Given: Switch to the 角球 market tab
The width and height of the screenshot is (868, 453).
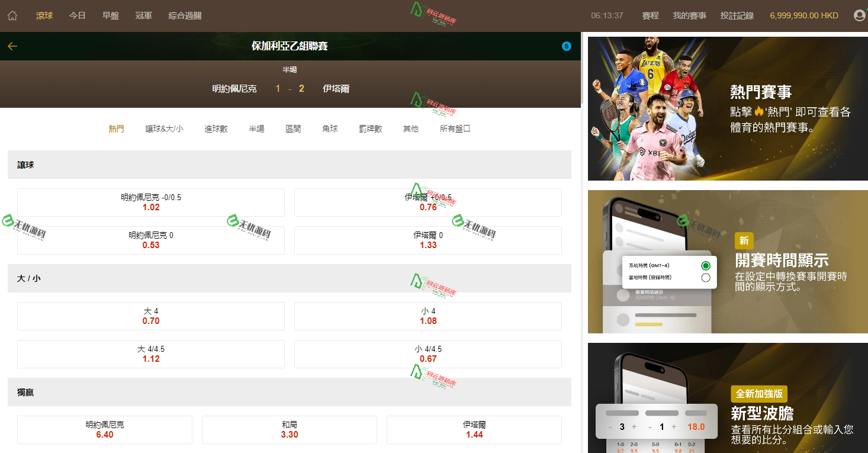Looking at the screenshot, I should [x=330, y=128].
